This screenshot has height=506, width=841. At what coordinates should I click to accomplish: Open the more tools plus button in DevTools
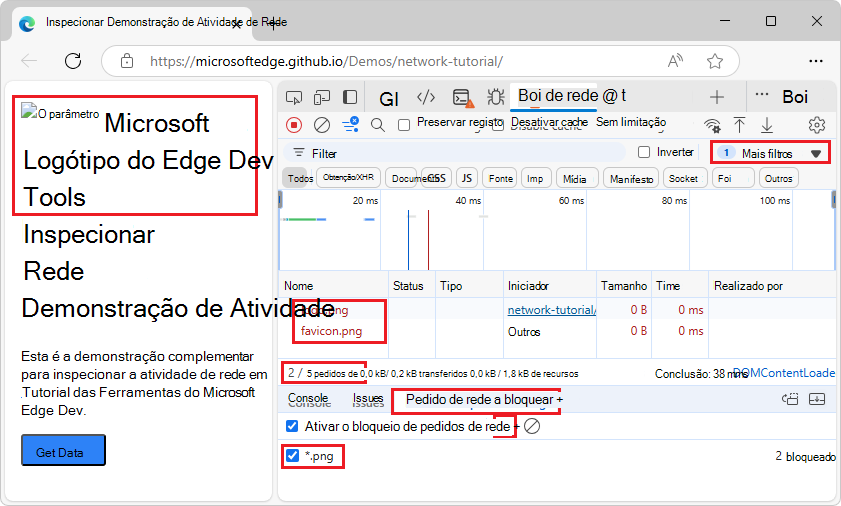[716, 97]
